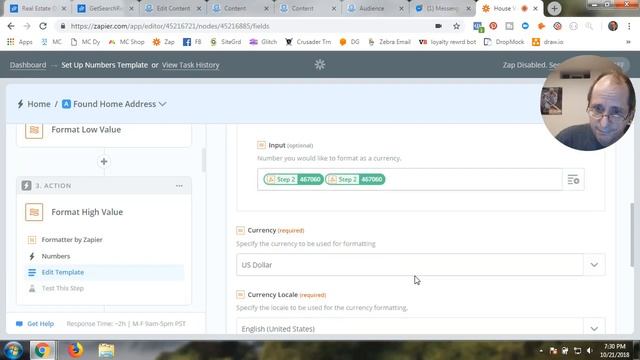This screenshot has height=360, width=640.
Task: Go to the Zapier Dashboard link
Action: 28,65
